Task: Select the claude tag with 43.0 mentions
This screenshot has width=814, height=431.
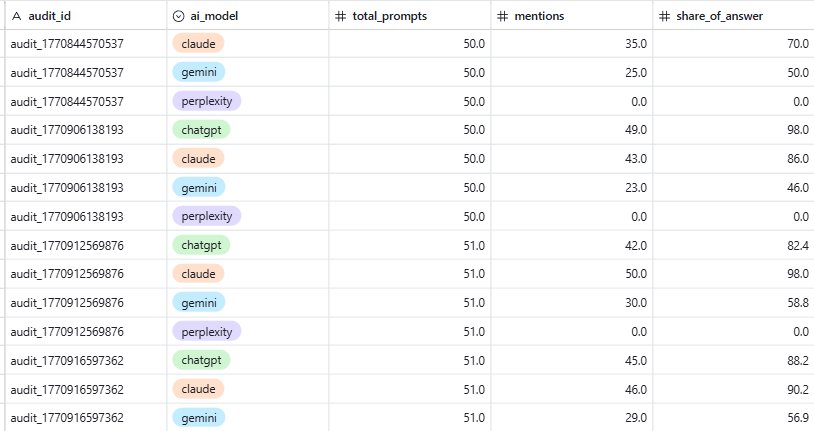Action: coord(198,159)
